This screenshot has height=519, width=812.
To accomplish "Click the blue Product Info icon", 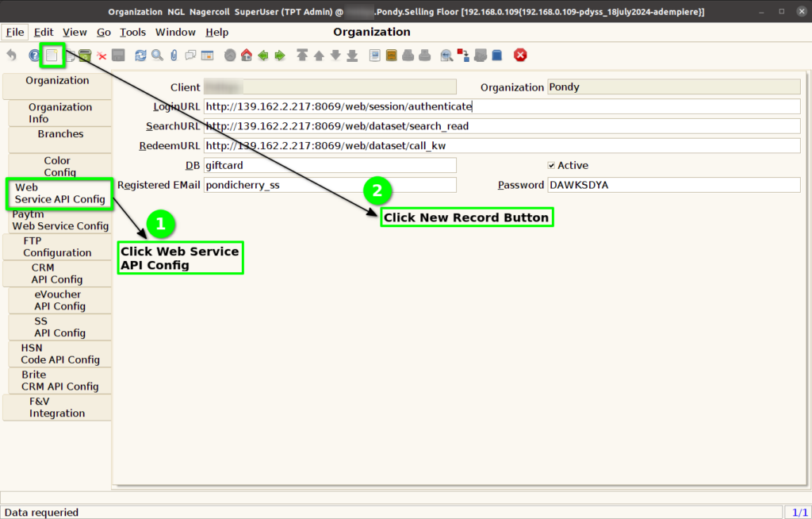I will (496, 55).
